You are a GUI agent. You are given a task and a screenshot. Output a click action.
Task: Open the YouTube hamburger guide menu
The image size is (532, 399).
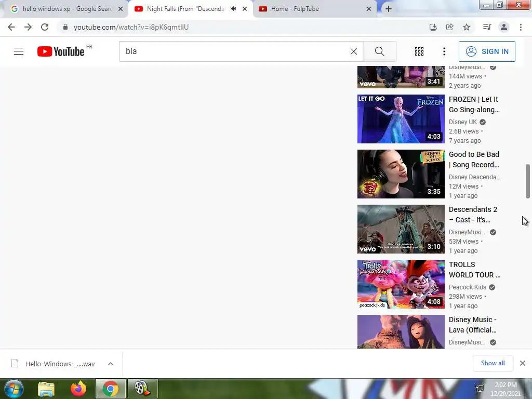(x=19, y=51)
